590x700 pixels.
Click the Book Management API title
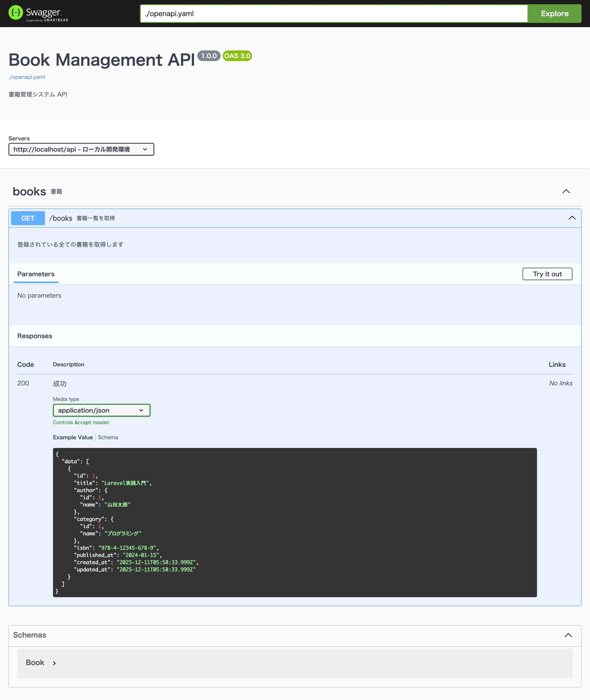coord(102,60)
